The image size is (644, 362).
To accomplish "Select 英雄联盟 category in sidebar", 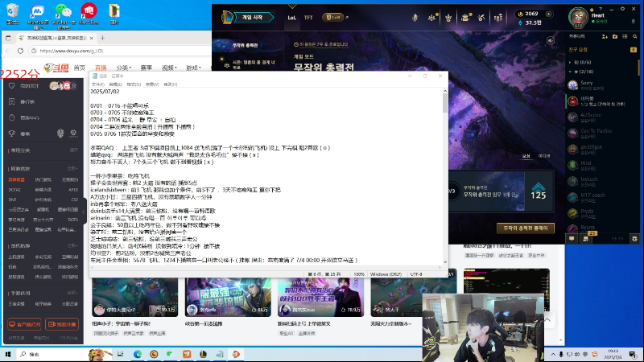I will 16,179.
